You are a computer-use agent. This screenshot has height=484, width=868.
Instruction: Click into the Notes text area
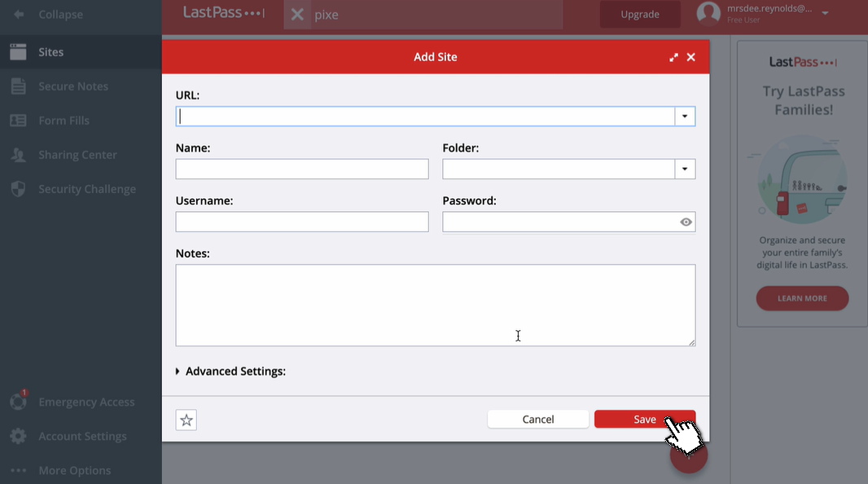tap(435, 305)
